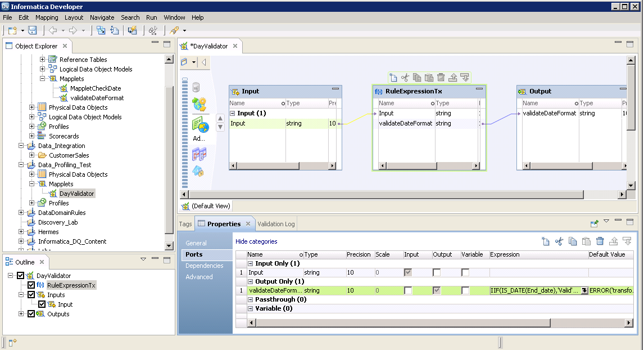The image size is (644, 350).
Task: Click Copy icon in Properties toolbar
Action: tap(573, 241)
